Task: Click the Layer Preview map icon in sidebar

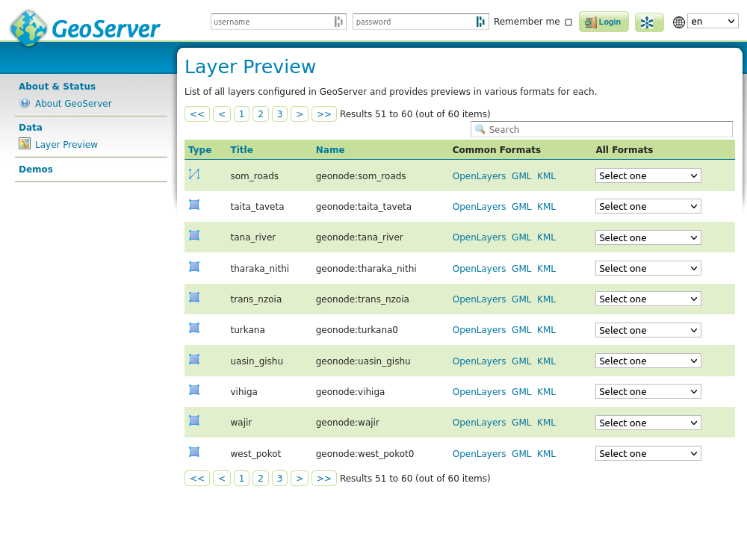Action: [25, 144]
